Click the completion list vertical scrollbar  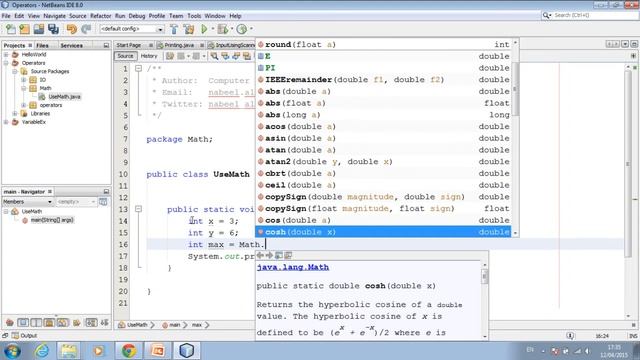516,138
